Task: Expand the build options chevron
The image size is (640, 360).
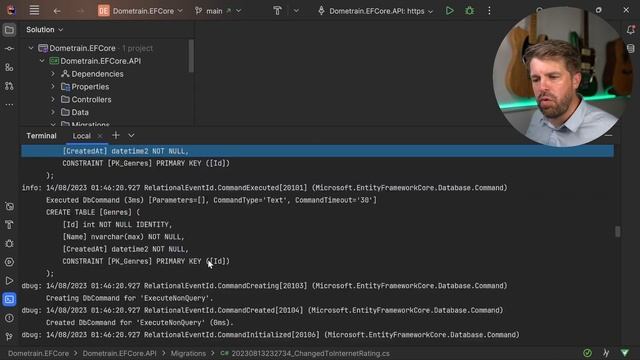Action: click(x=296, y=11)
